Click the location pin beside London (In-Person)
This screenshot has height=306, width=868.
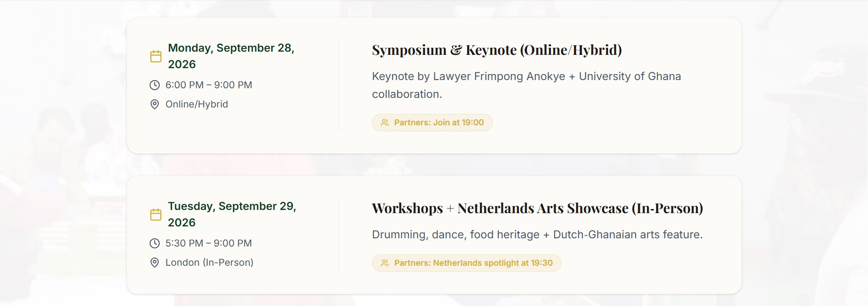[x=155, y=263]
